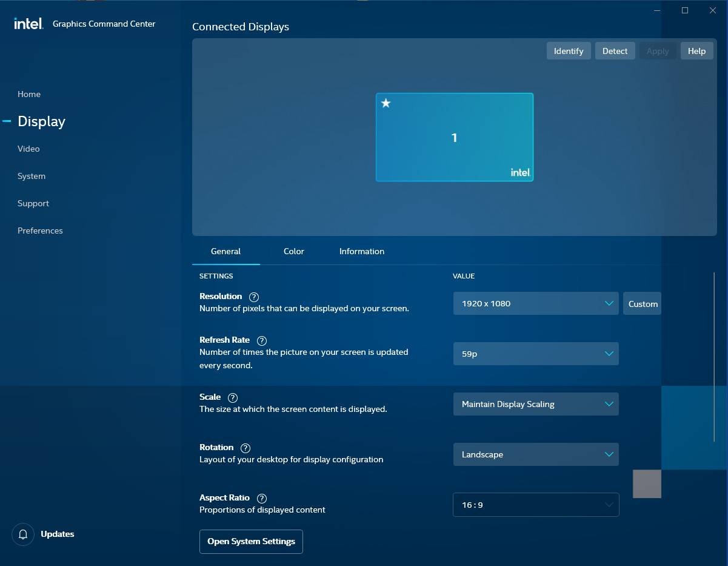Click the help icon beside Rotation
The height and width of the screenshot is (566, 728).
coord(245,448)
